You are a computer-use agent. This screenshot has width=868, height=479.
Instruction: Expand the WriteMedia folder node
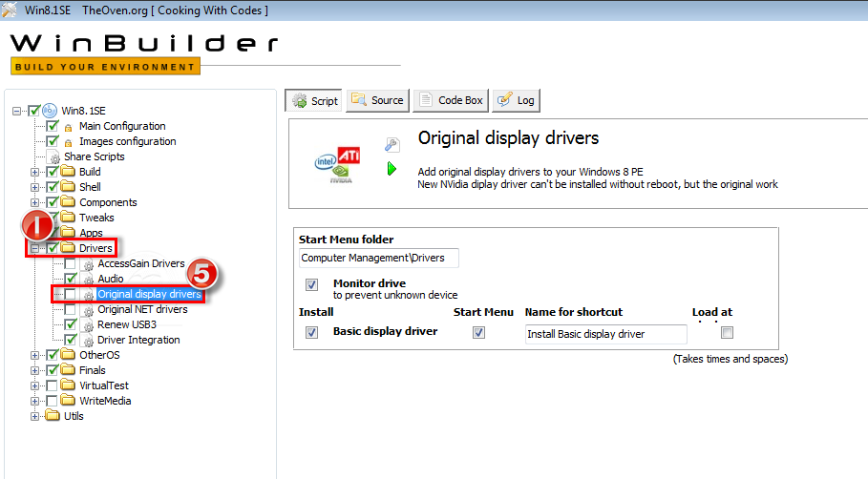(x=35, y=401)
